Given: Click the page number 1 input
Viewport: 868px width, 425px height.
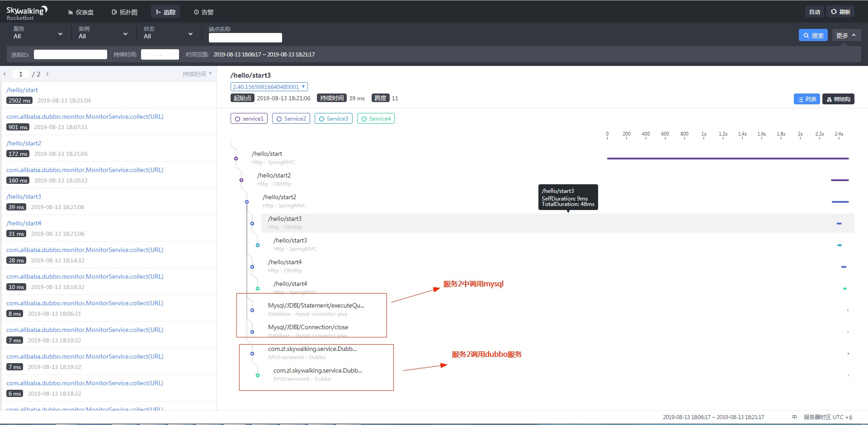Looking at the screenshot, I should click(21, 74).
